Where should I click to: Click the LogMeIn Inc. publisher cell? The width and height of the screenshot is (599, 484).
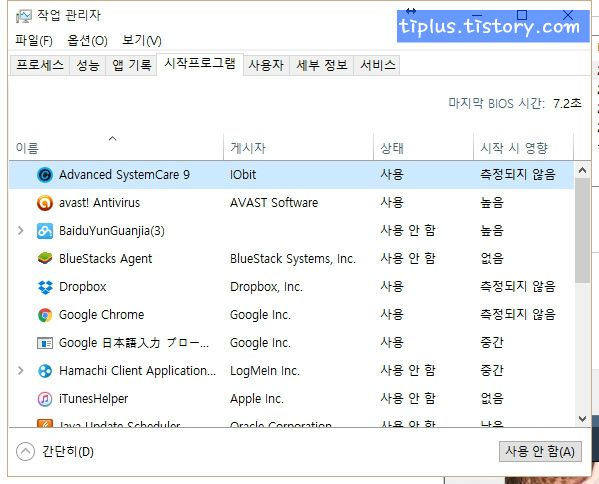(265, 371)
